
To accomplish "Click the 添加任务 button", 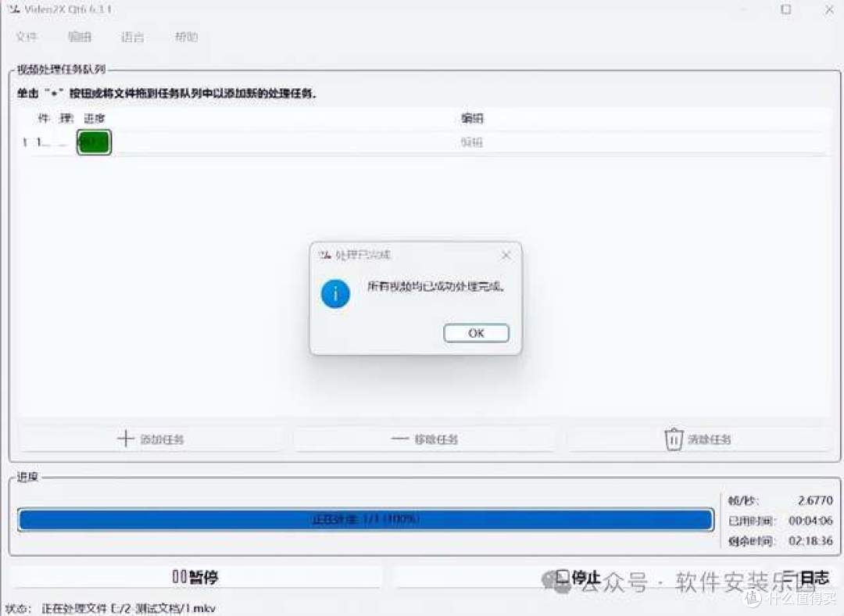I will (x=151, y=439).
